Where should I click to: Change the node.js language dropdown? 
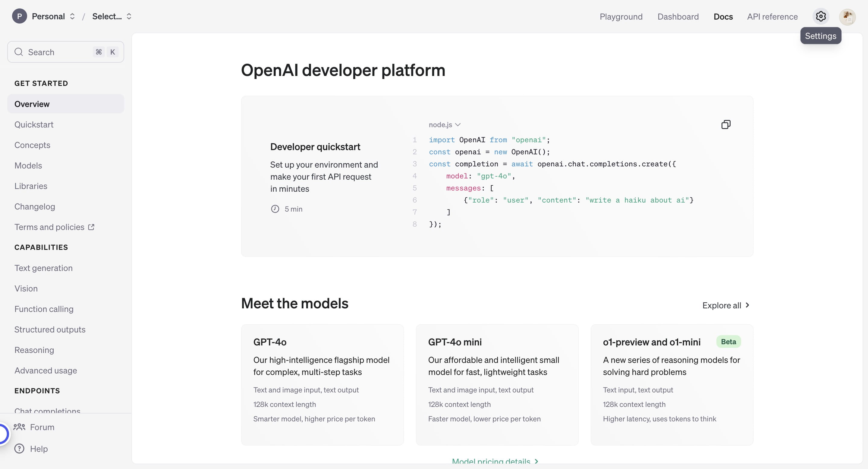[445, 125]
